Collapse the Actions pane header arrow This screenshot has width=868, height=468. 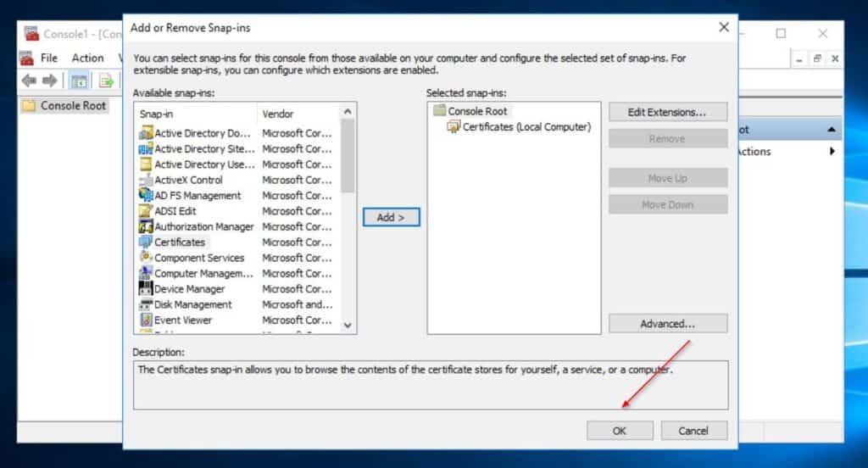coord(832,130)
